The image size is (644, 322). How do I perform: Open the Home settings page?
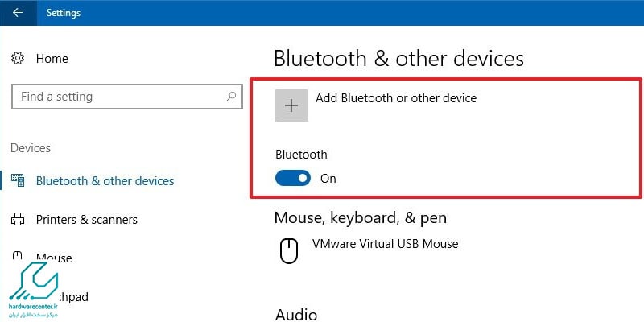[x=52, y=58]
